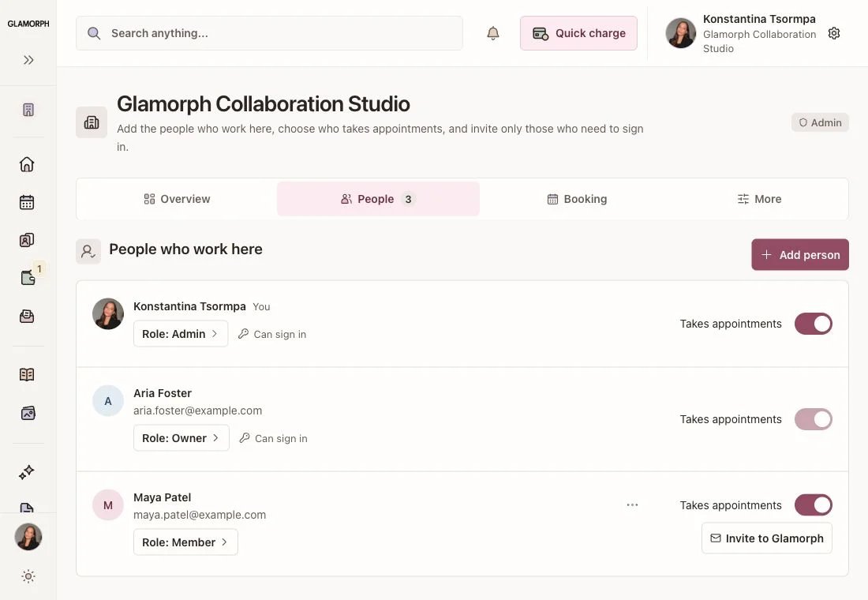Open Maya Patel's three-dot menu
This screenshot has height=600, width=868.
(632, 505)
